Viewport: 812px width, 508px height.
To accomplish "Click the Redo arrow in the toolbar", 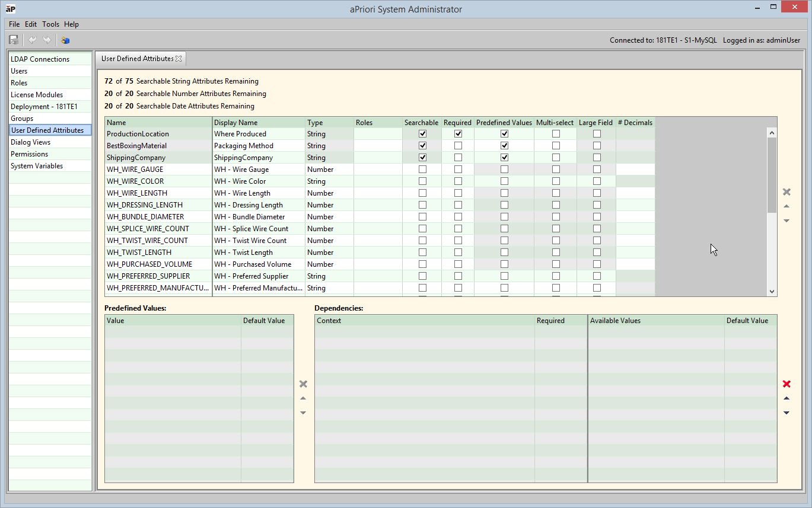I will click(47, 40).
